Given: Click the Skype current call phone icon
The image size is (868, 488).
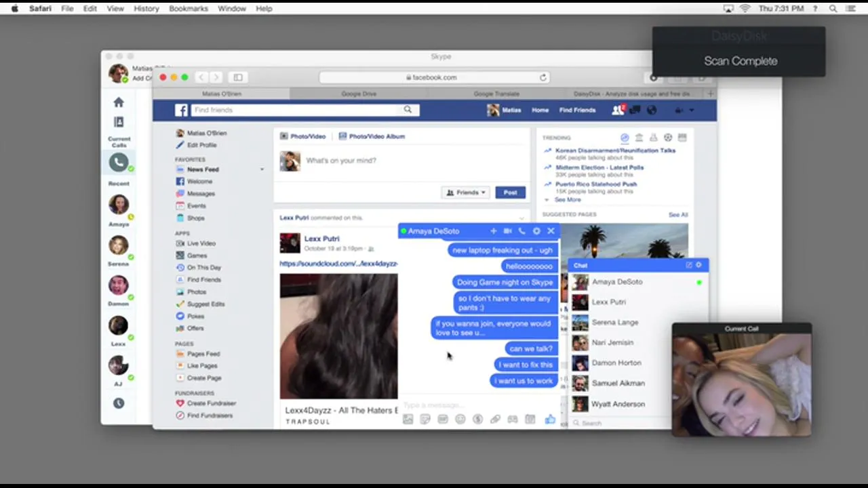Looking at the screenshot, I should [x=119, y=162].
